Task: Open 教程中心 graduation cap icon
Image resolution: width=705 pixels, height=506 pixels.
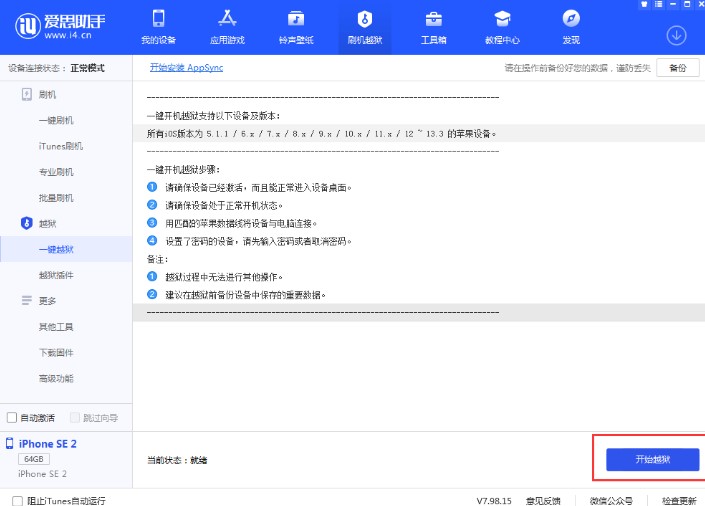Action: 502,19
